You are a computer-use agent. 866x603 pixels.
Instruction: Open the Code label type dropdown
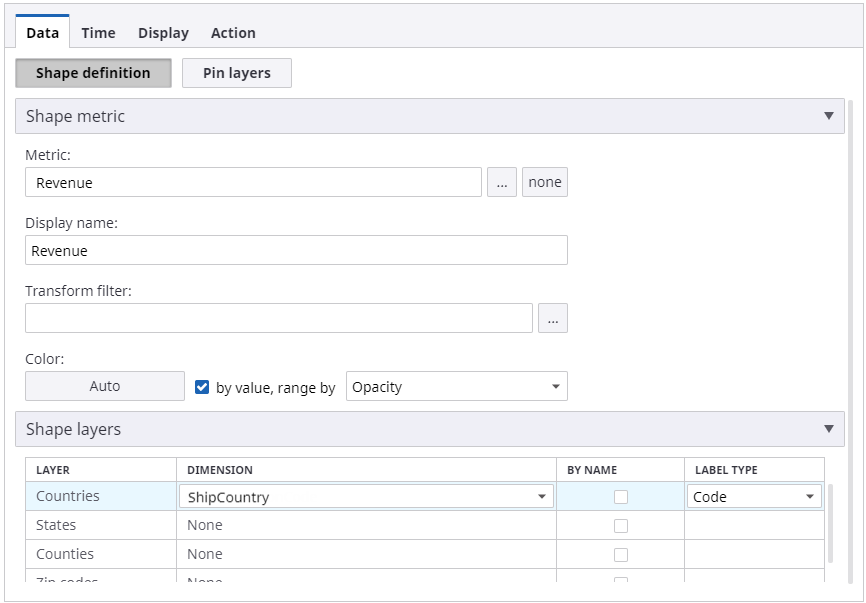[x=754, y=497]
